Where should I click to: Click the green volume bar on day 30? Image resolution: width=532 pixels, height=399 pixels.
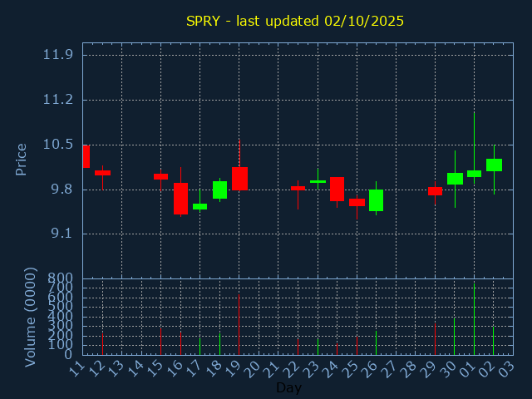[x=454, y=337]
